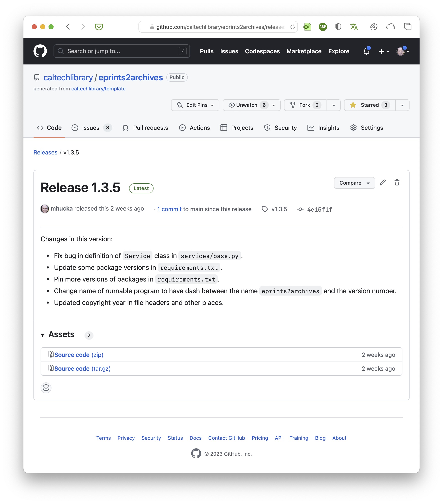
Task: Click the repository icon beside caltechlibrary
Action: click(37, 77)
